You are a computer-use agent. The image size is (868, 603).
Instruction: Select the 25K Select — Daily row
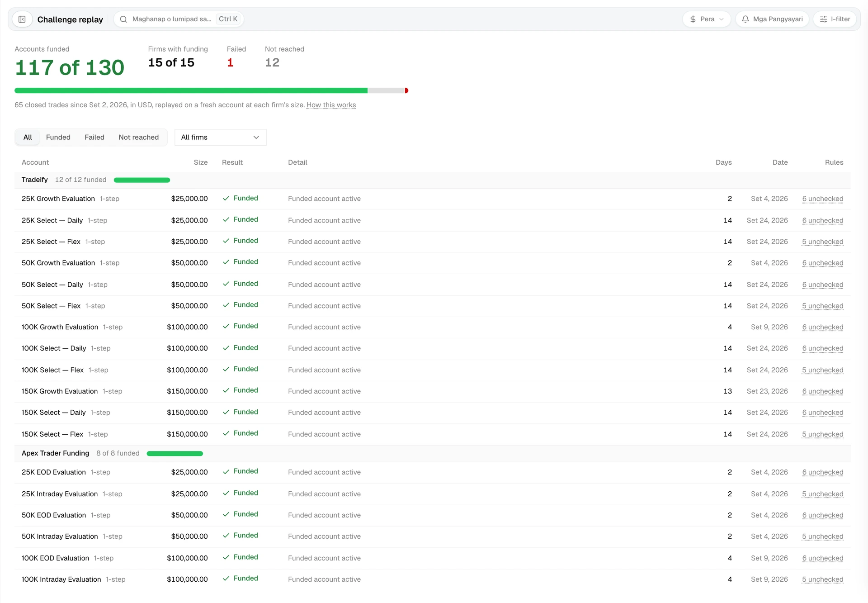[432, 220]
